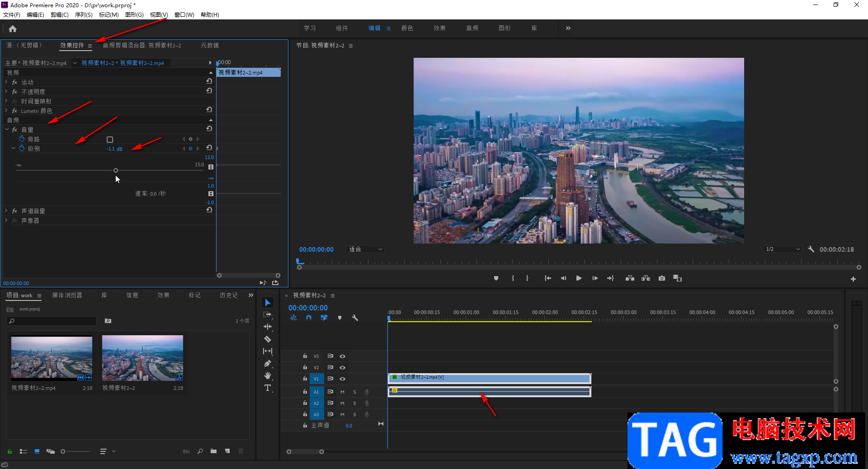
Task: Open playback resolution 1/2 dropdown
Action: point(783,249)
